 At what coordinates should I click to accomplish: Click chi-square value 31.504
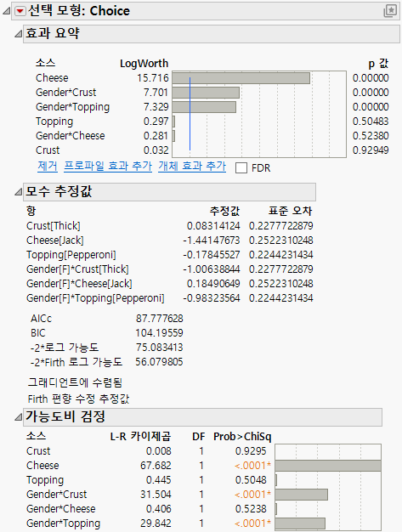[x=156, y=495]
